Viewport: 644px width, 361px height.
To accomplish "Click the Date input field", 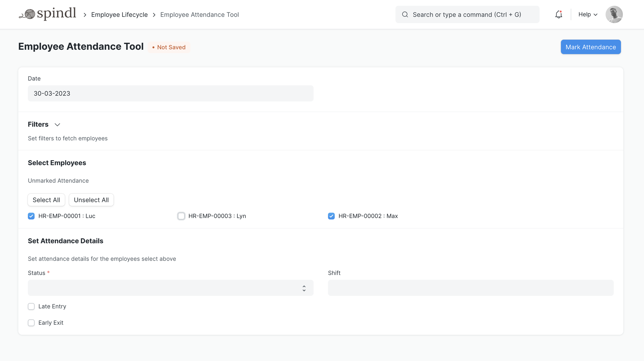I will (170, 93).
